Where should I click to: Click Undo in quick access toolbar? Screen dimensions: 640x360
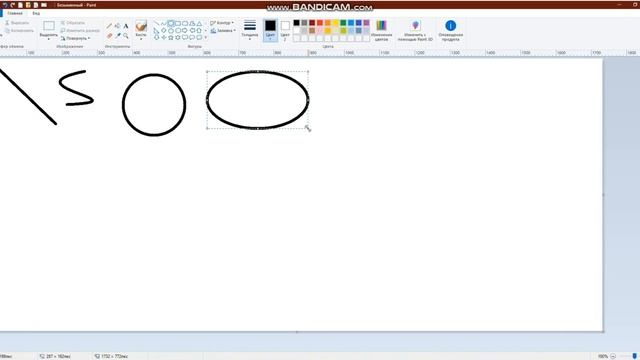pyautogui.click(x=5, y=5)
